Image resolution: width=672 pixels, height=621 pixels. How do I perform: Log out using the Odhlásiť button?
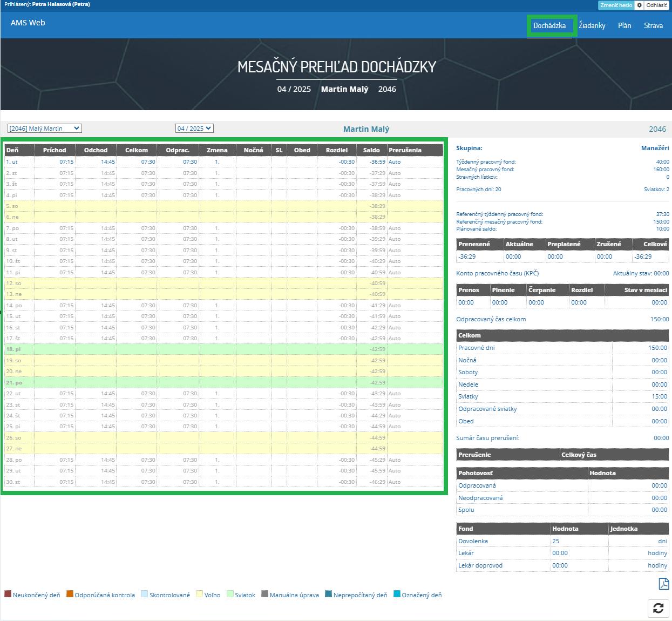pyautogui.click(x=657, y=5)
